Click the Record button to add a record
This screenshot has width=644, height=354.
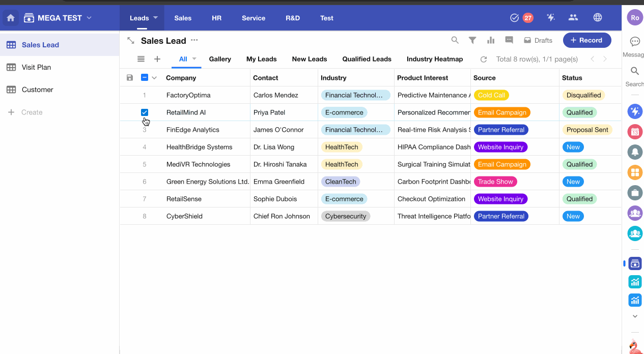click(x=586, y=40)
